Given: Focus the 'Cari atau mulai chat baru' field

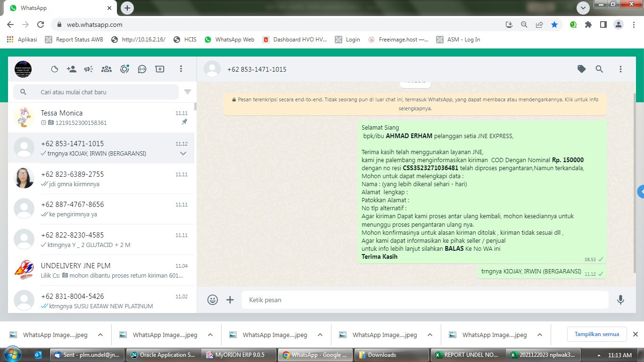Looking at the screenshot, I should 96,92.
